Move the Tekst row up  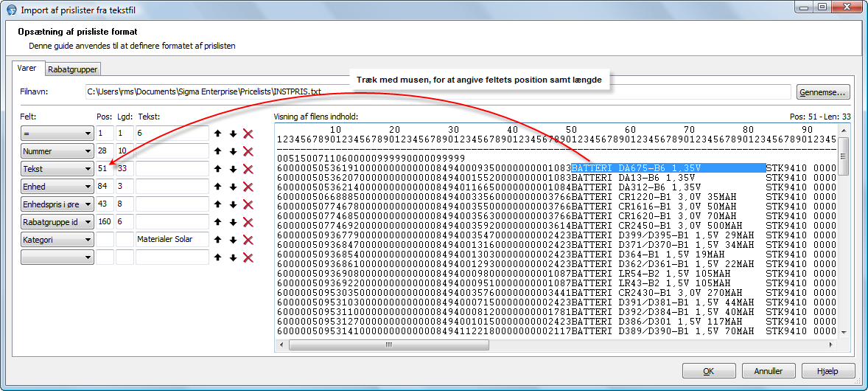(x=218, y=169)
